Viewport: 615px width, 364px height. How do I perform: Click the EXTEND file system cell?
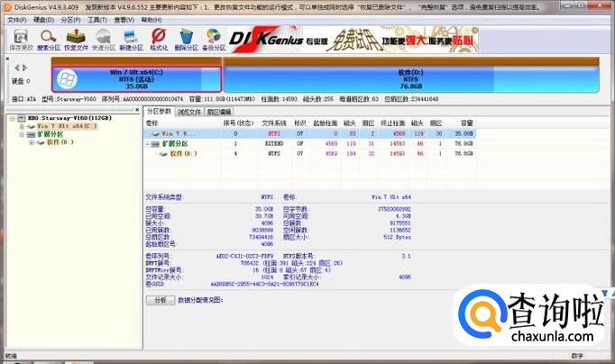click(x=274, y=144)
